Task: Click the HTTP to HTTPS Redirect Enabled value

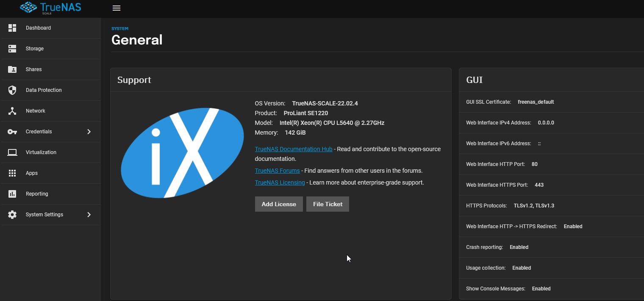Action: [x=573, y=226]
